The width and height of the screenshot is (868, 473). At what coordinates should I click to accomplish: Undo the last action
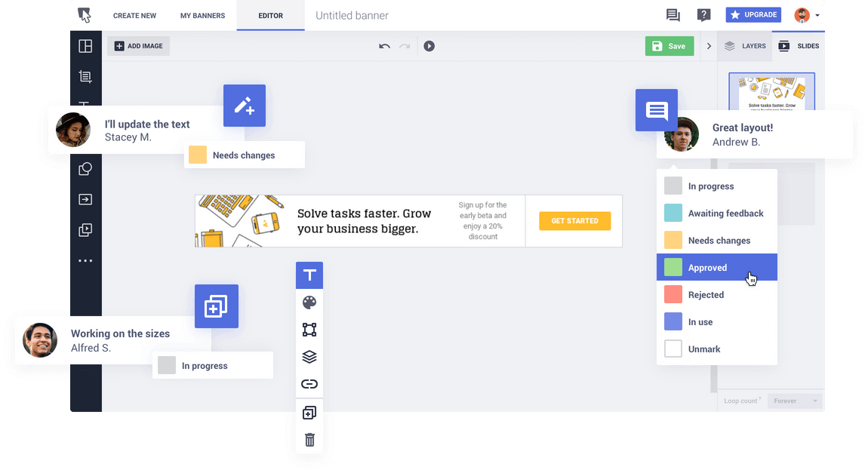click(384, 46)
